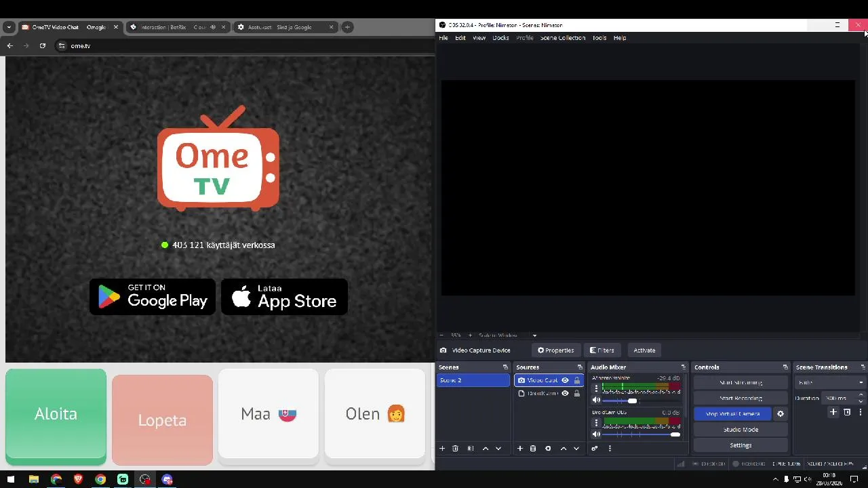Open OBS Settings from the Controls panel
The image size is (868, 488).
pyautogui.click(x=741, y=445)
